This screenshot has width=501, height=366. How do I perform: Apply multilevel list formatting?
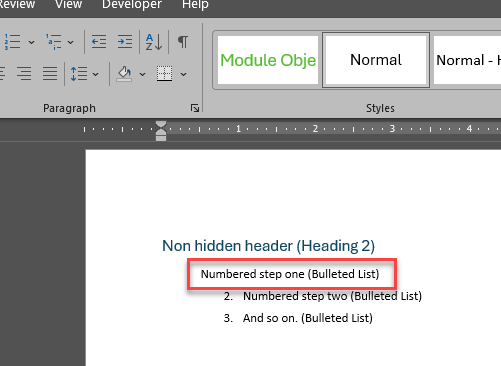click(x=53, y=42)
